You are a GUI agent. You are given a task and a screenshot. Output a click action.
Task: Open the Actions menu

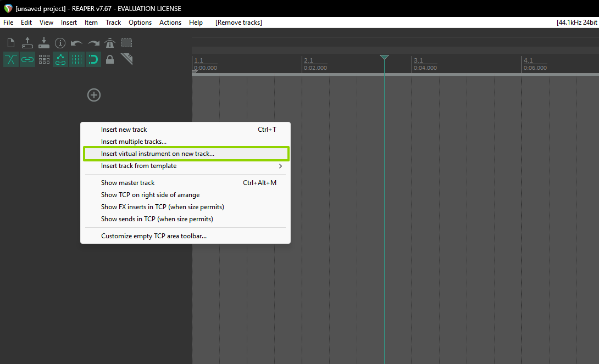(x=170, y=23)
